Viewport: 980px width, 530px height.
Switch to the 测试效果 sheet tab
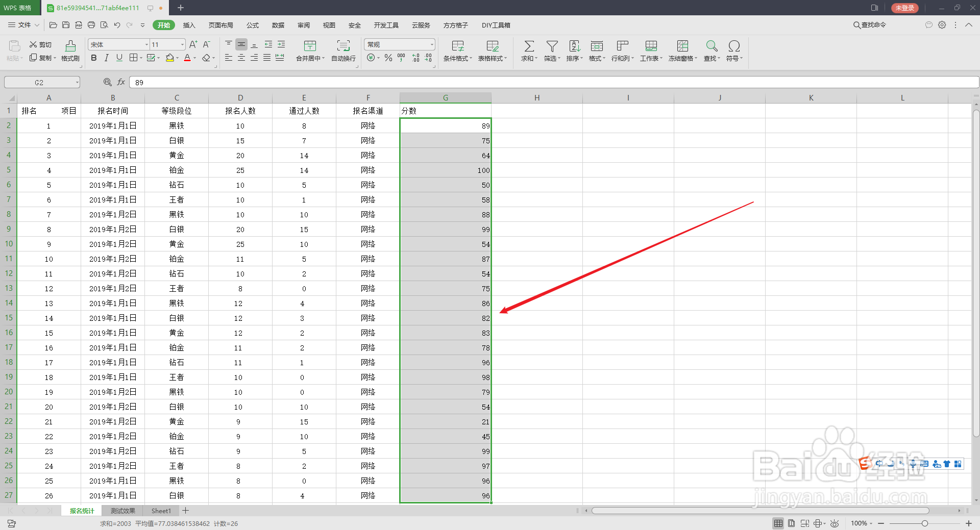[x=123, y=511]
